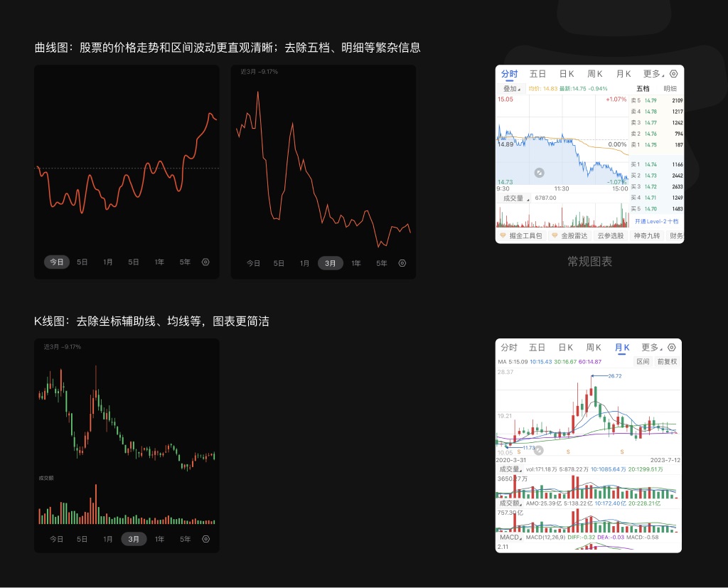
Task: Open the 掘金工具包 button
Action: pos(521,236)
